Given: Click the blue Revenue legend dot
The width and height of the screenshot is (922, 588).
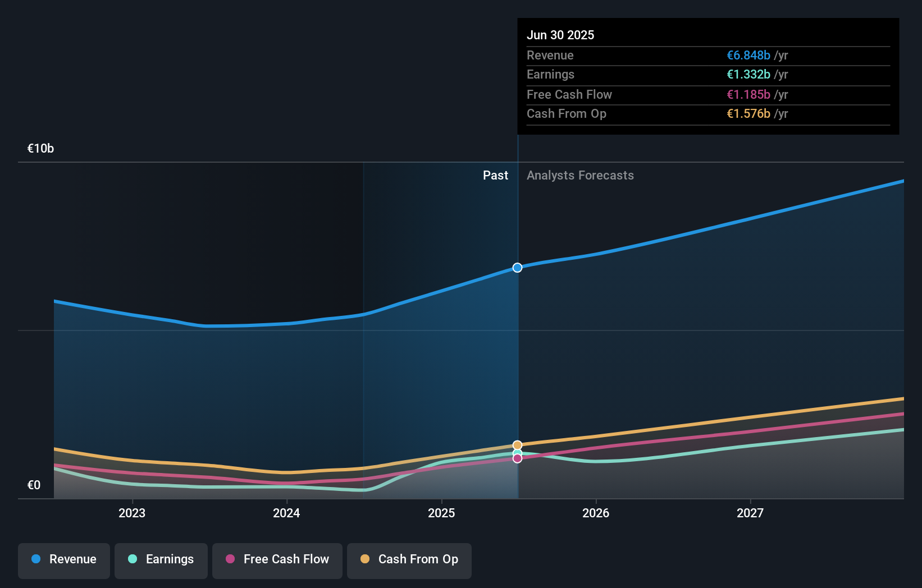Looking at the screenshot, I should click(x=36, y=559).
